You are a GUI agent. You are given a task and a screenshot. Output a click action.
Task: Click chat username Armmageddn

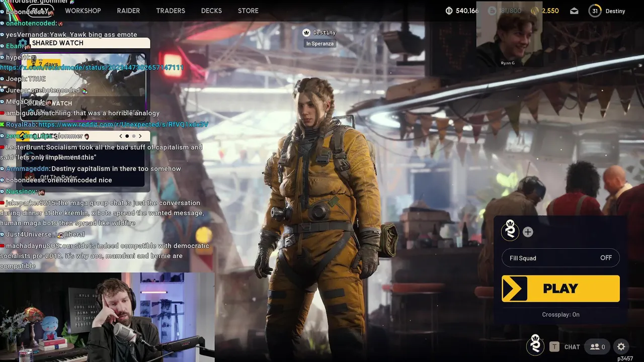pyautogui.click(x=27, y=168)
